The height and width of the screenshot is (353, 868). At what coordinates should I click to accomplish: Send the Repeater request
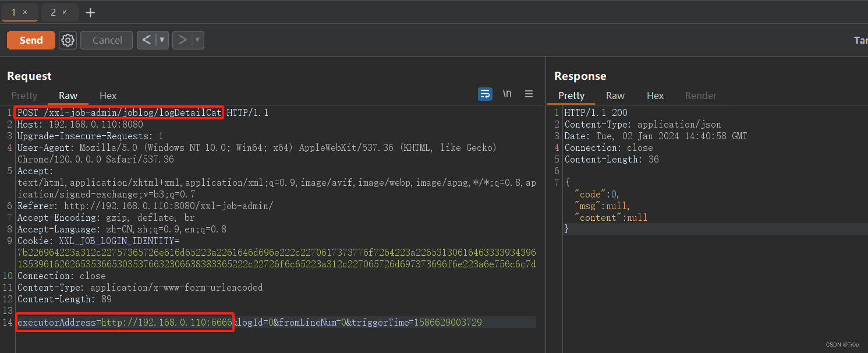coord(31,40)
